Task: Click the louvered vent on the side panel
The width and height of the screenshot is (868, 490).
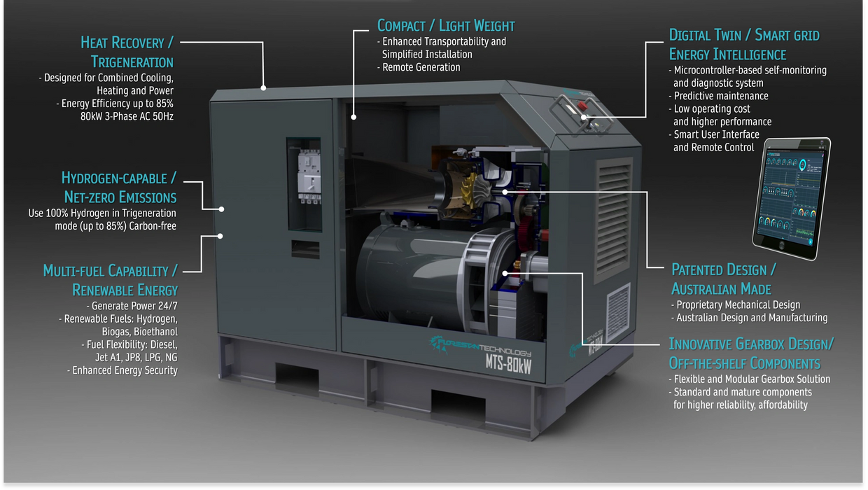Action: pyautogui.click(x=613, y=219)
